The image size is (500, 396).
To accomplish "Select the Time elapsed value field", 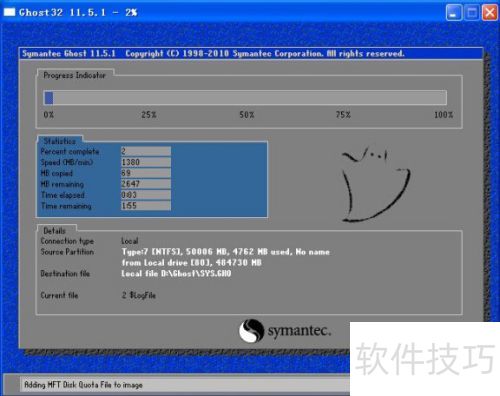I will coord(146,195).
